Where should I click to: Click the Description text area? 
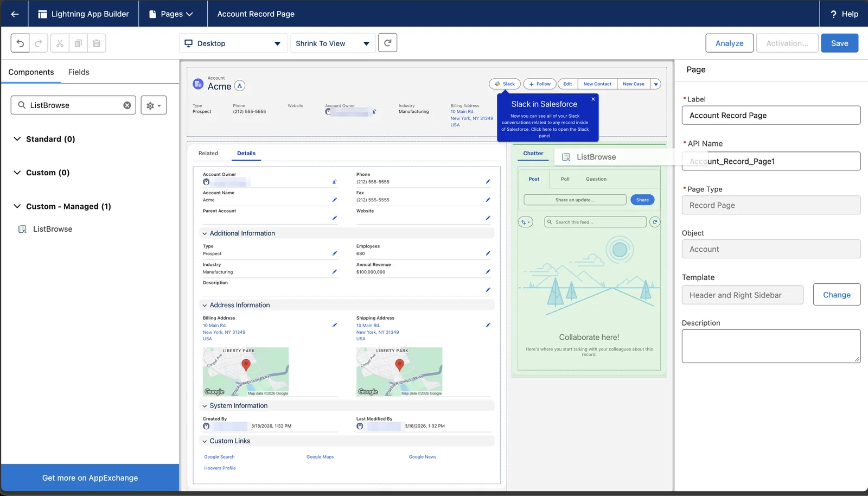pyautogui.click(x=771, y=346)
